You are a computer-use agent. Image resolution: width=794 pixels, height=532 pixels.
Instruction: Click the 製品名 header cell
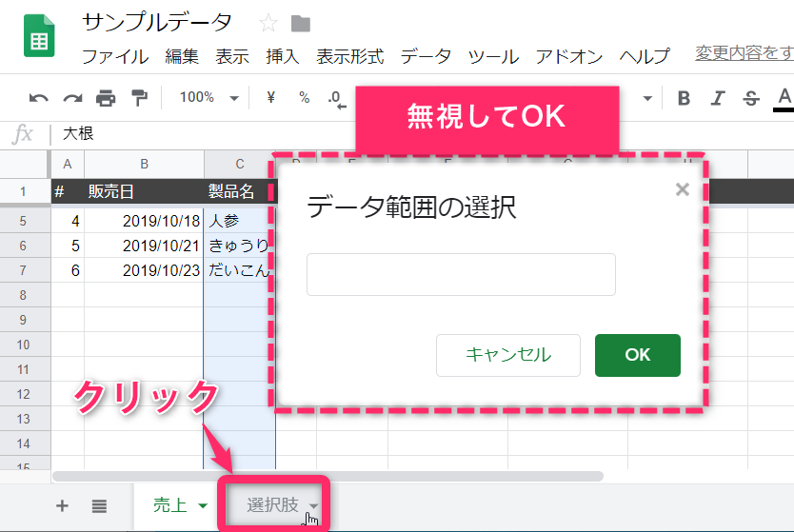(x=240, y=191)
